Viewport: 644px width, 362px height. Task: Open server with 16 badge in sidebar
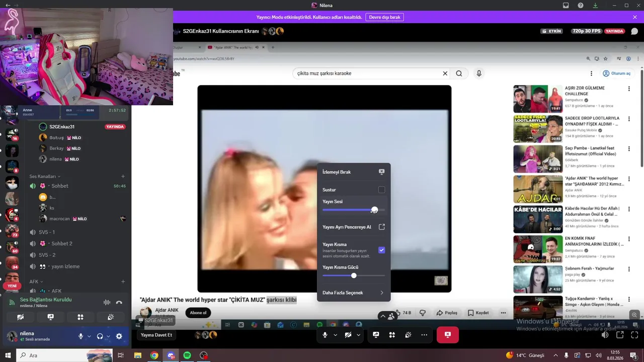[x=12, y=134]
